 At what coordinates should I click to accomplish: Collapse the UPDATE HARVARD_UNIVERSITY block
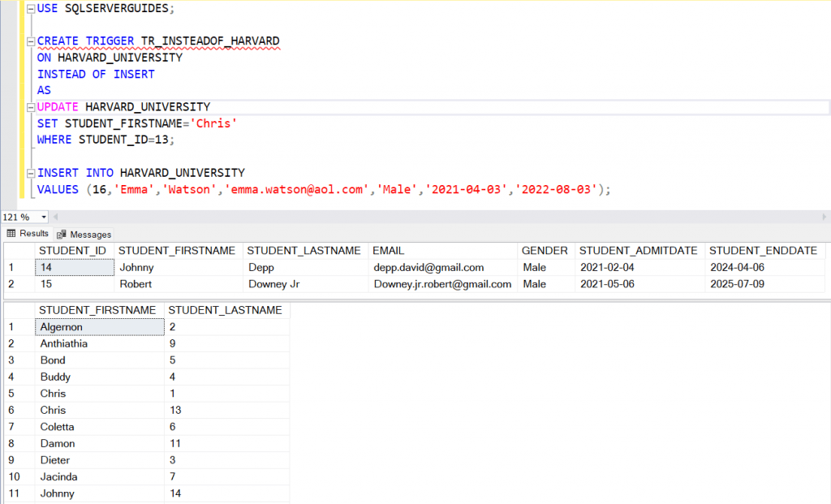click(x=29, y=106)
